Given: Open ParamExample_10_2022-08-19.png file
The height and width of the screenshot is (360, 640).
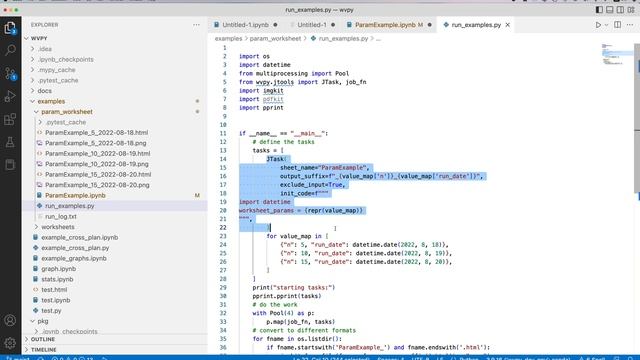Looking at the screenshot, I should (97, 164).
